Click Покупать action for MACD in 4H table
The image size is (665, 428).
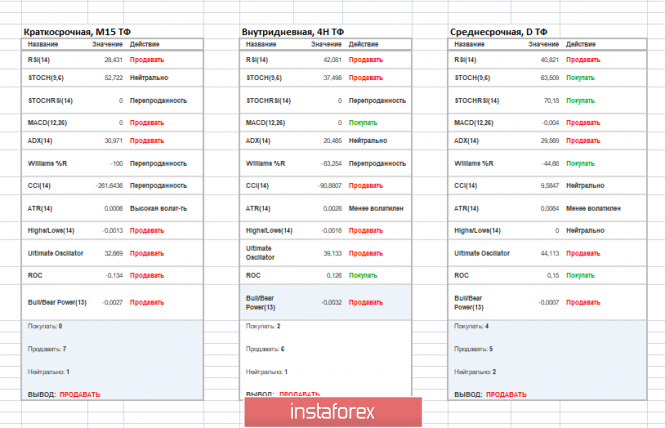[x=363, y=123]
